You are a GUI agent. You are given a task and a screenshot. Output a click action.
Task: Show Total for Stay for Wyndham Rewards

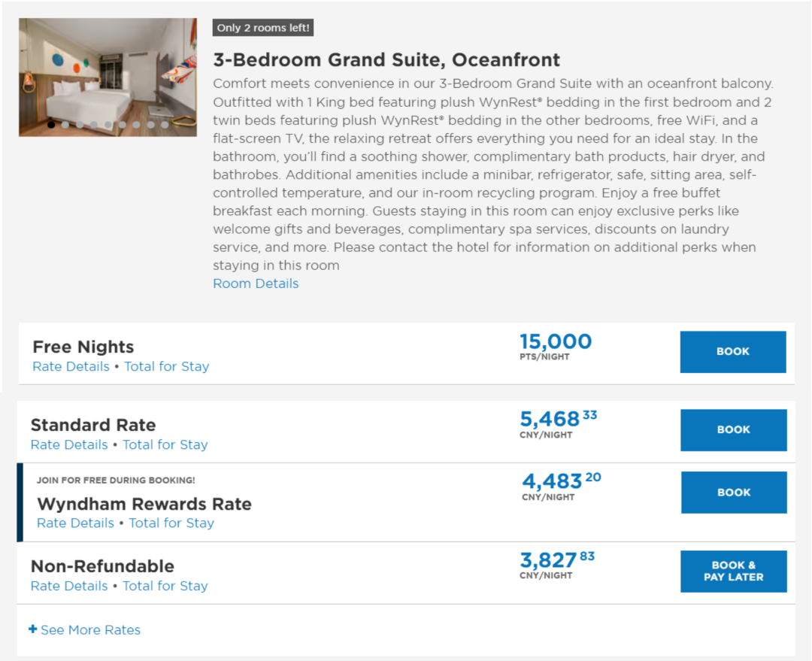171,523
